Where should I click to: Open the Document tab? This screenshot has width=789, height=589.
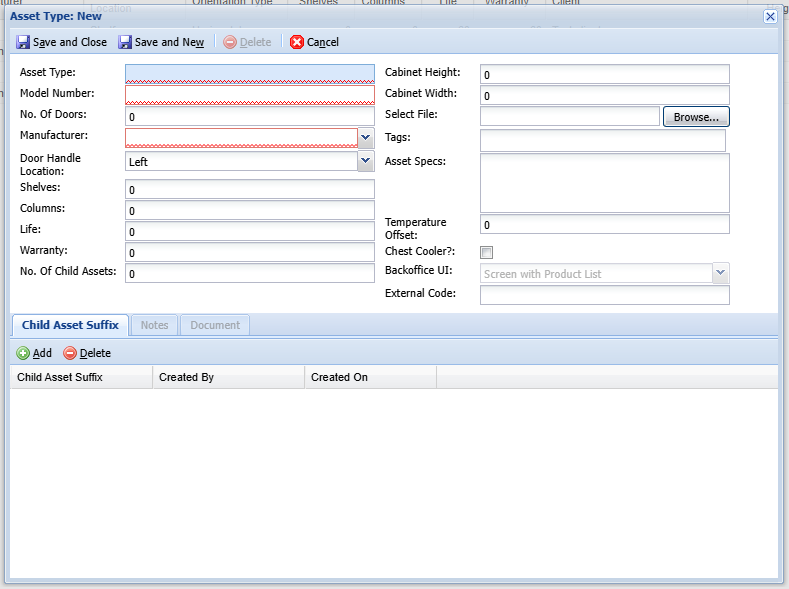point(215,325)
